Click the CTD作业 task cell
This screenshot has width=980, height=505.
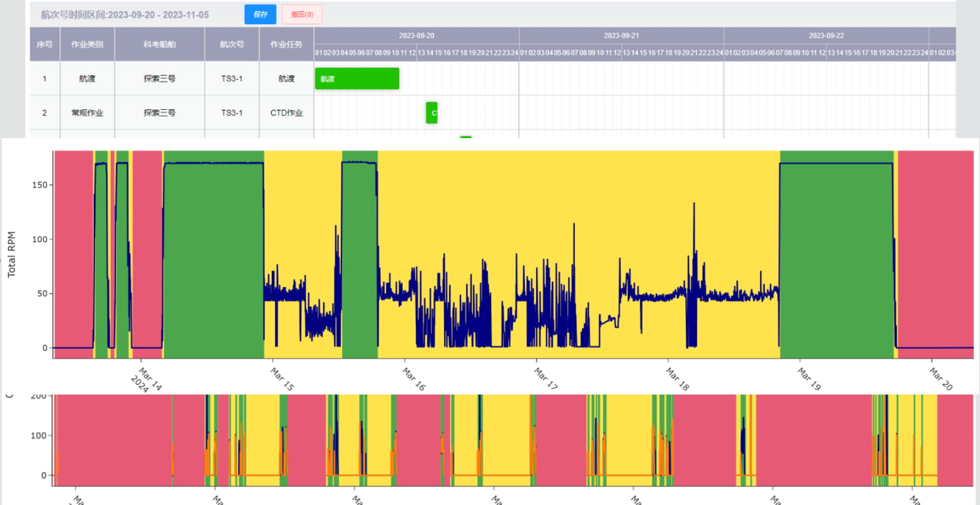click(287, 113)
